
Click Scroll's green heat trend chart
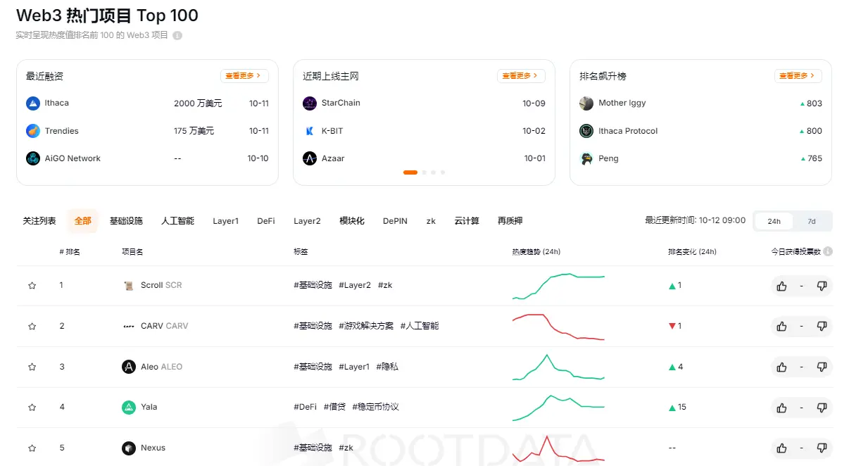click(558, 285)
